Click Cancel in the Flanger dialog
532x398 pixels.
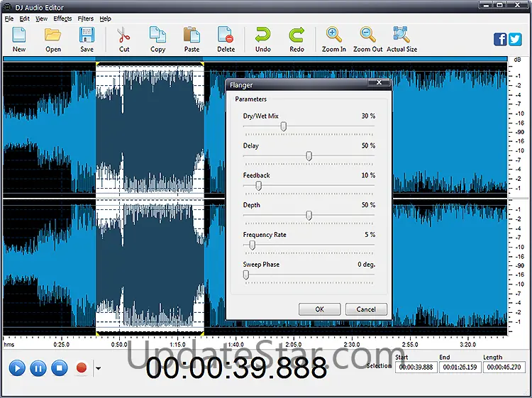pyautogui.click(x=366, y=309)
